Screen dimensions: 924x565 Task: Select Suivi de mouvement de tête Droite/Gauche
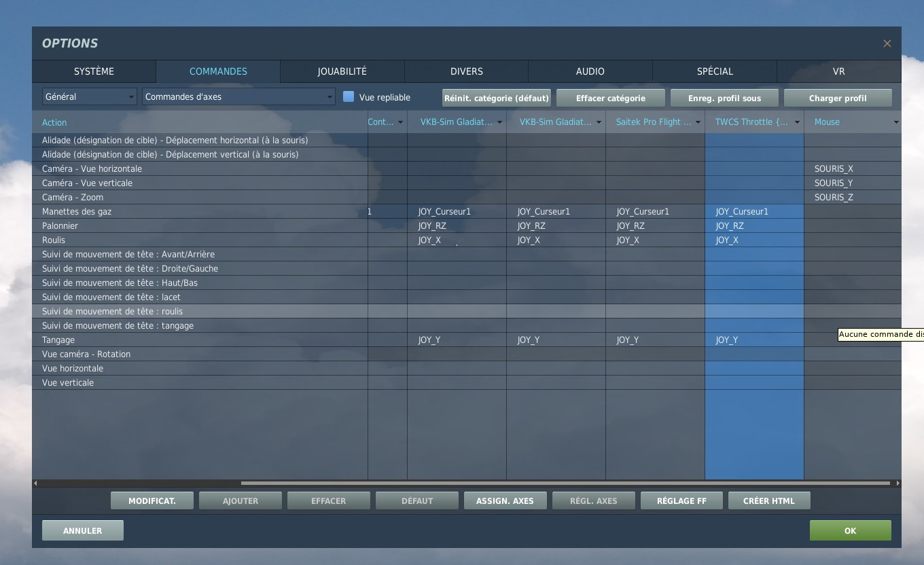pos(466,268)
